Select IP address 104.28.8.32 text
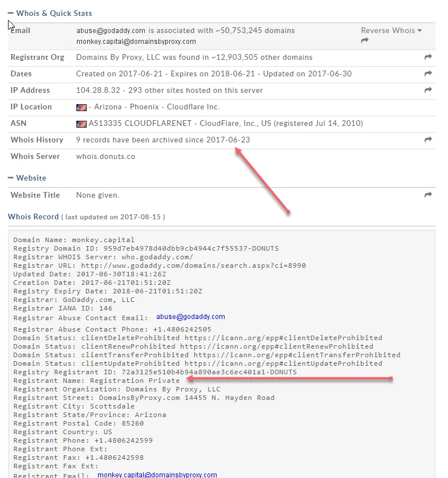 click(x=98, y=90)
